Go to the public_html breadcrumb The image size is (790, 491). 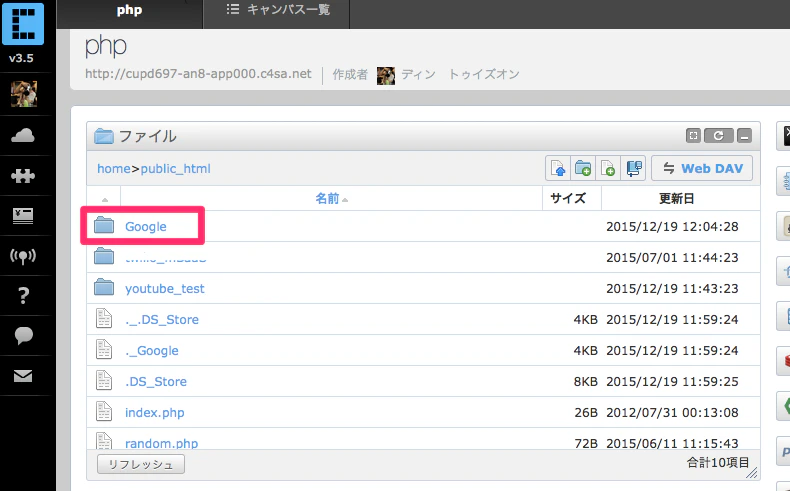pos(175,169)
